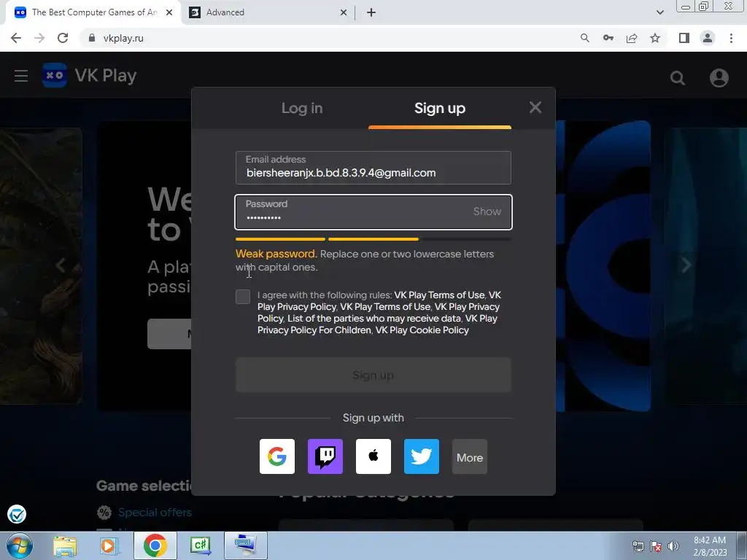Bookmark this page with star
747x560 pixels.
(x=655, y=38)
